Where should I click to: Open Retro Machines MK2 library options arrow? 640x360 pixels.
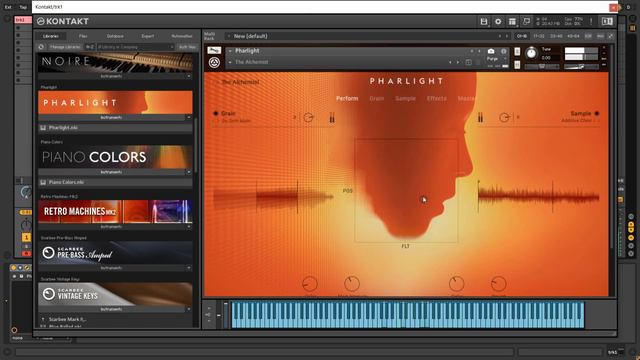click(189, 227)
